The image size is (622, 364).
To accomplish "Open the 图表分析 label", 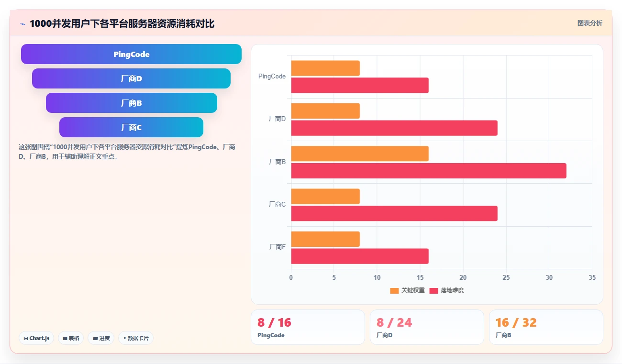I will [x=589, y=23].
